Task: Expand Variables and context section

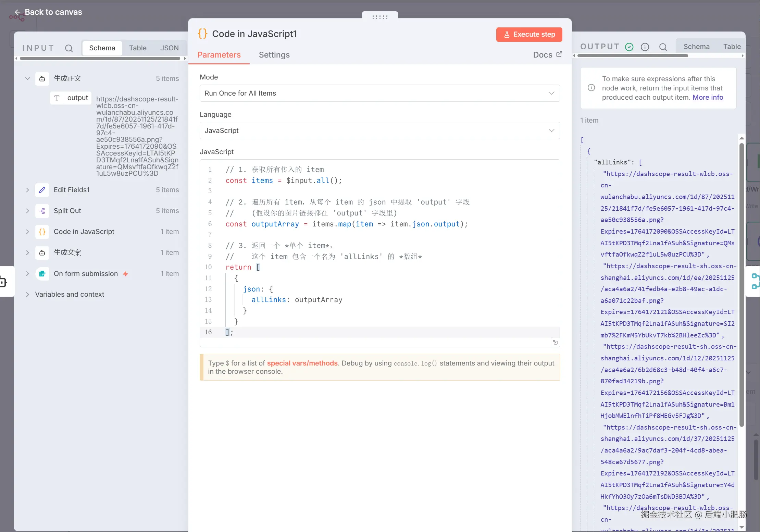Action: pyautogui.click(x=27, y=294)
